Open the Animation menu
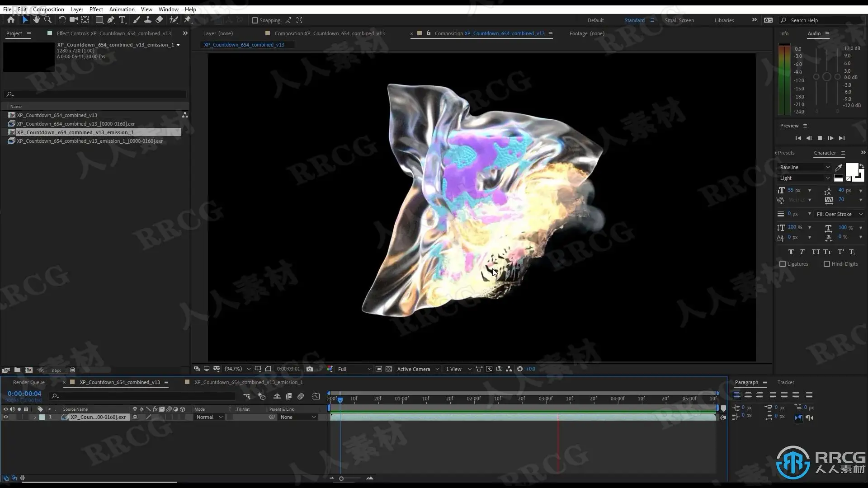The image size is (868, 488). 122,9
